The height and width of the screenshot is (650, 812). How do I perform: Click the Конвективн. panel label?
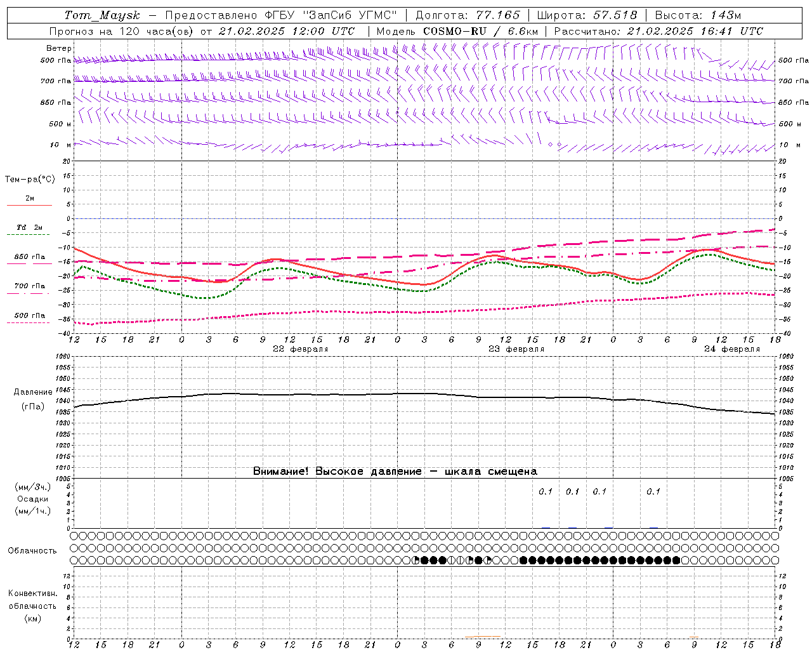point(32,594)
